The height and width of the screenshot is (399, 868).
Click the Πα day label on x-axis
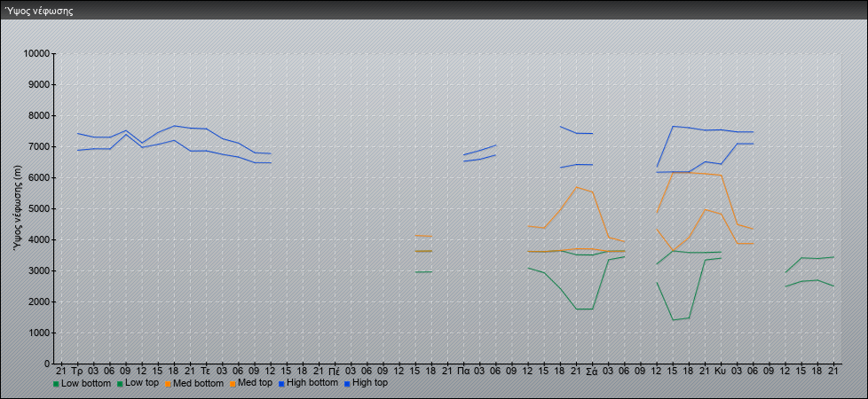coord(462,371)
